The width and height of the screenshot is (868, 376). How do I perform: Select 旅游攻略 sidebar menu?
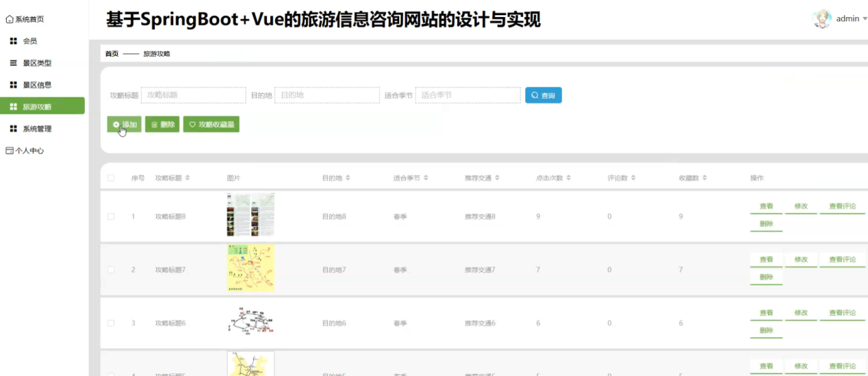pos(42,106)
